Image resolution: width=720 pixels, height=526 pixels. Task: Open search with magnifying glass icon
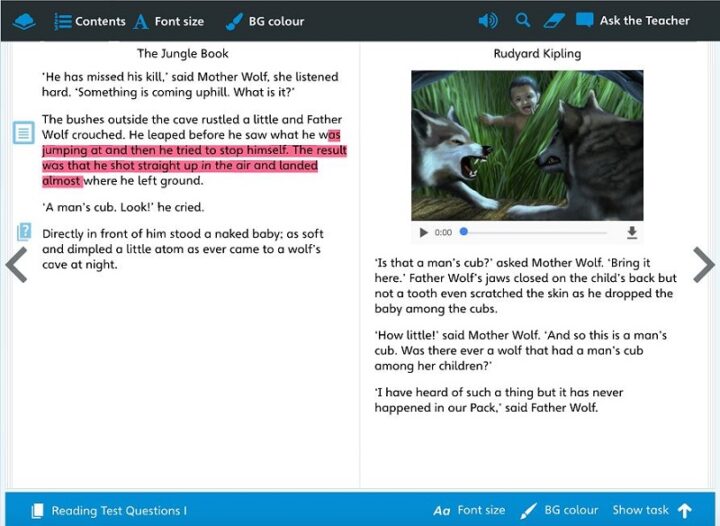click(523, 20)
